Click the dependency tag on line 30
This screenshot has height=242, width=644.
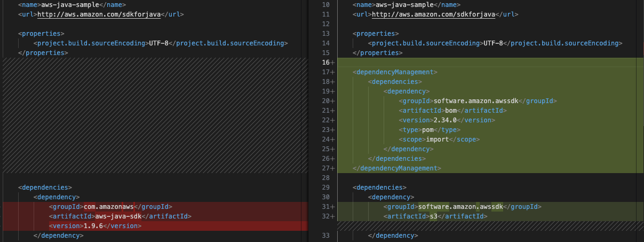(391, 197)
